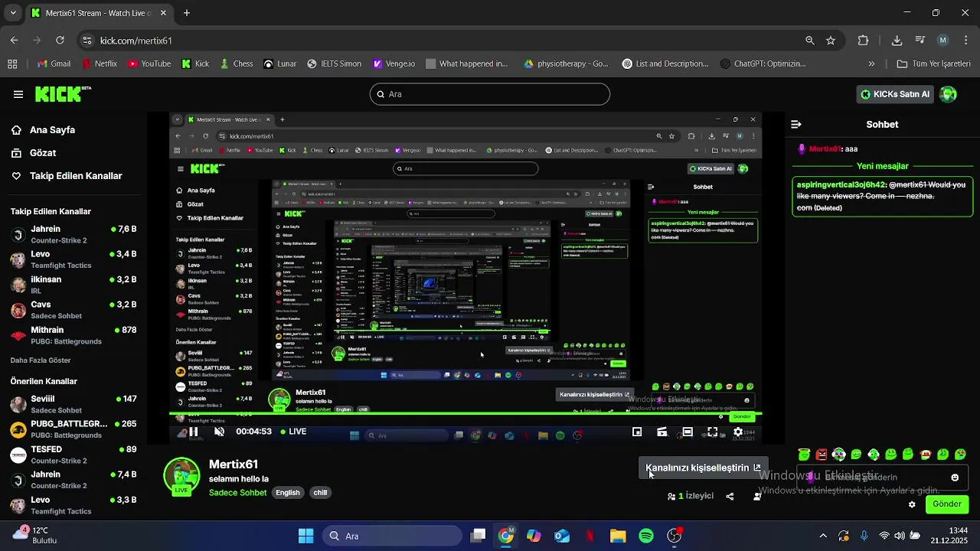
Task: Open TESFED recommended channel
Action: 73,455
